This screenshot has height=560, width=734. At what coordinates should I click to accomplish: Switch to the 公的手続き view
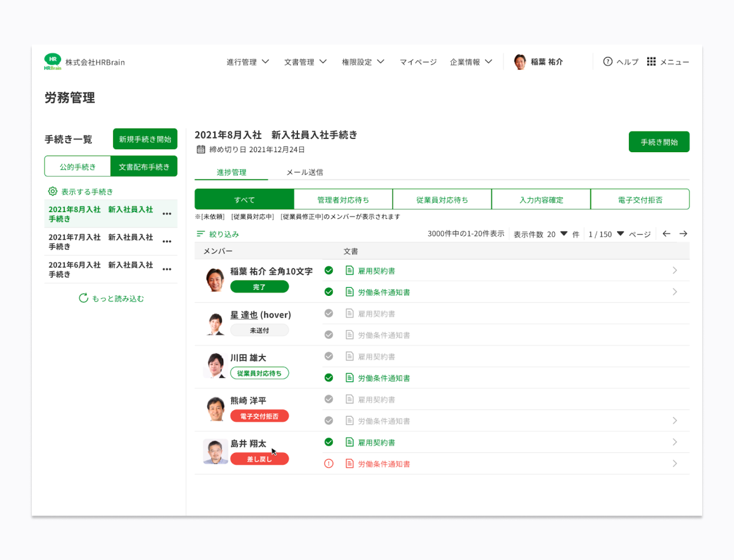tap(78, 166)
